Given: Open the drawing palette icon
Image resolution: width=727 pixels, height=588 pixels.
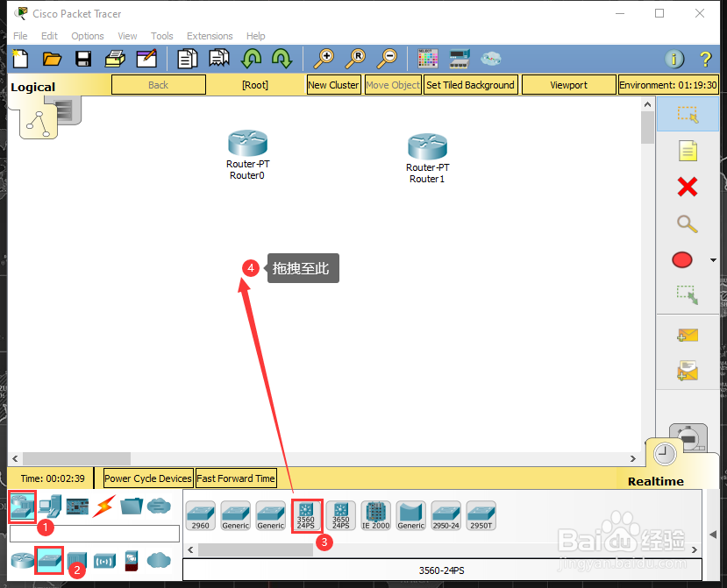Looking at the screenshot, I should click(427, 59).
